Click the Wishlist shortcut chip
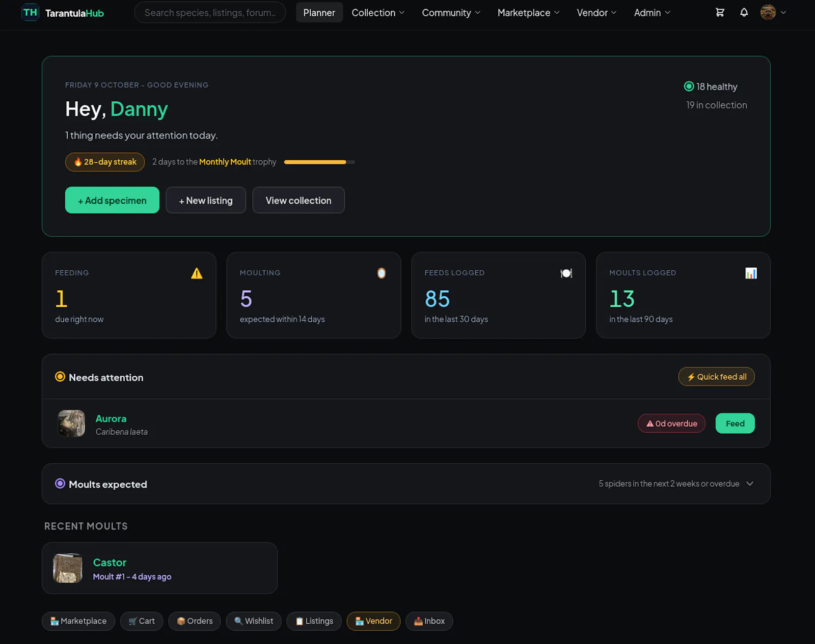This screenshot has height=644, width=815. tap(254, 621)
